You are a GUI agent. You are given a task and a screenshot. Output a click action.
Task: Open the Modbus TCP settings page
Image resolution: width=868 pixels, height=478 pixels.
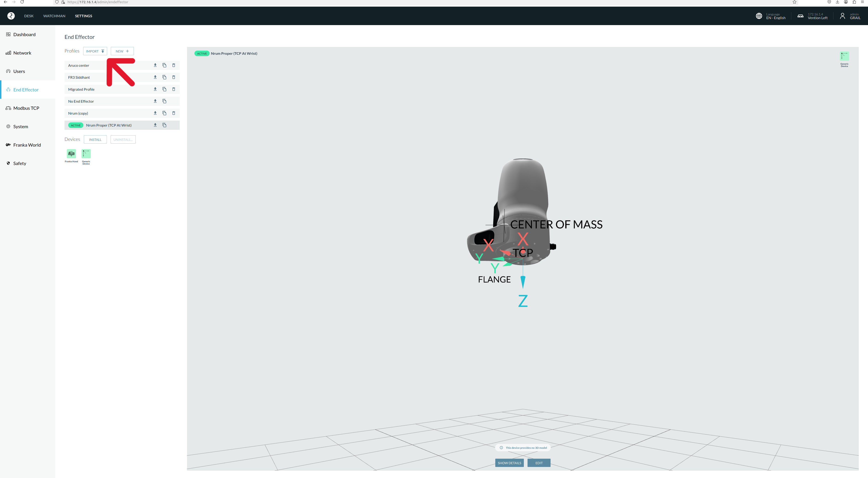pos(26,108)
